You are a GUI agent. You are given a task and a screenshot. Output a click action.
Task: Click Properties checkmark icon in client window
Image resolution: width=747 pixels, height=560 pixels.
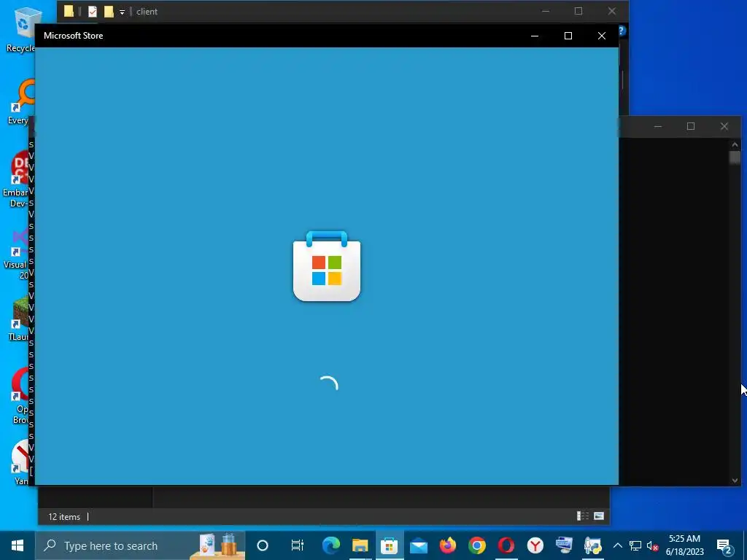[x=93, y=12]
